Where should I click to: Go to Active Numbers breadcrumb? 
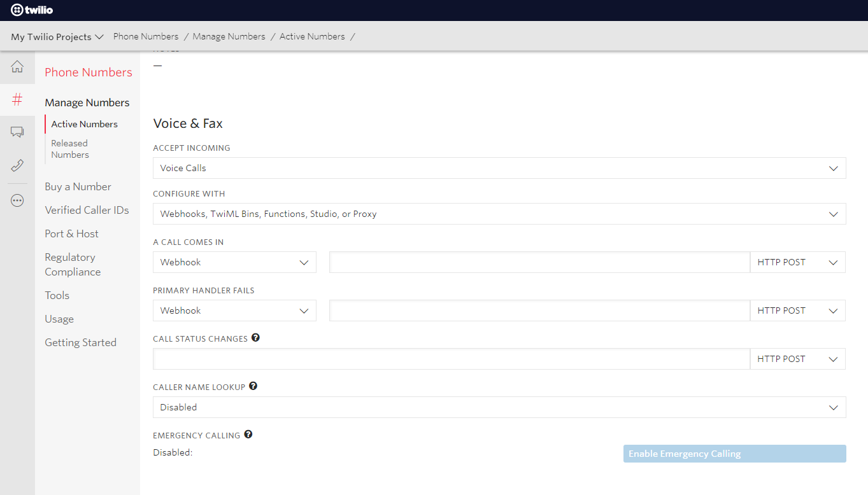312,36
